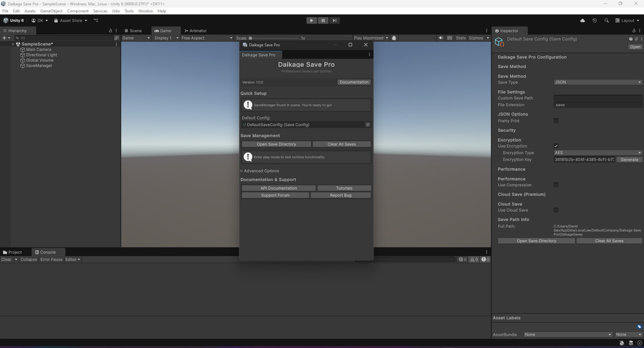Enable the Use Compression checkbox

click(x=556, y=185)
